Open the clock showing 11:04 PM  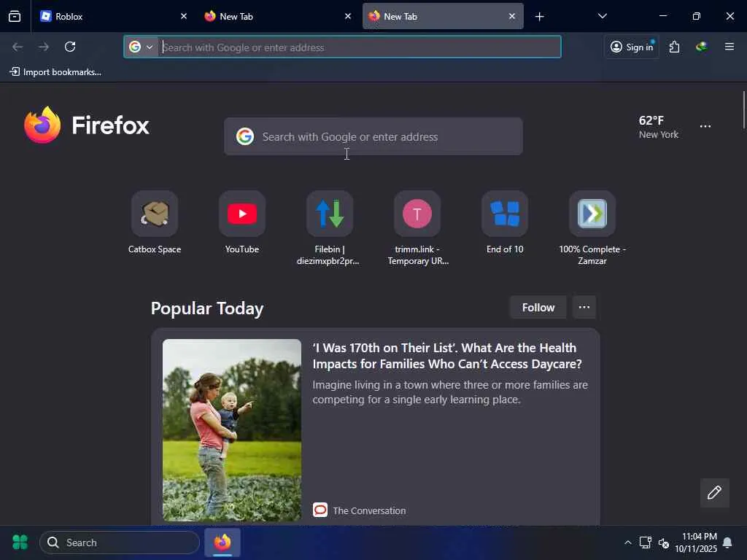[x=695, y=542]
